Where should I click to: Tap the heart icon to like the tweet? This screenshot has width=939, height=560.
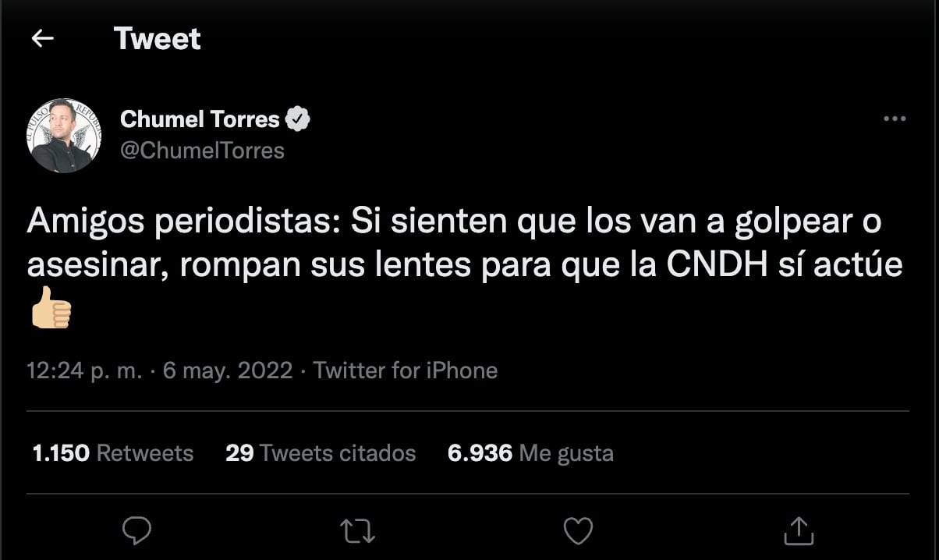(577, 531)
